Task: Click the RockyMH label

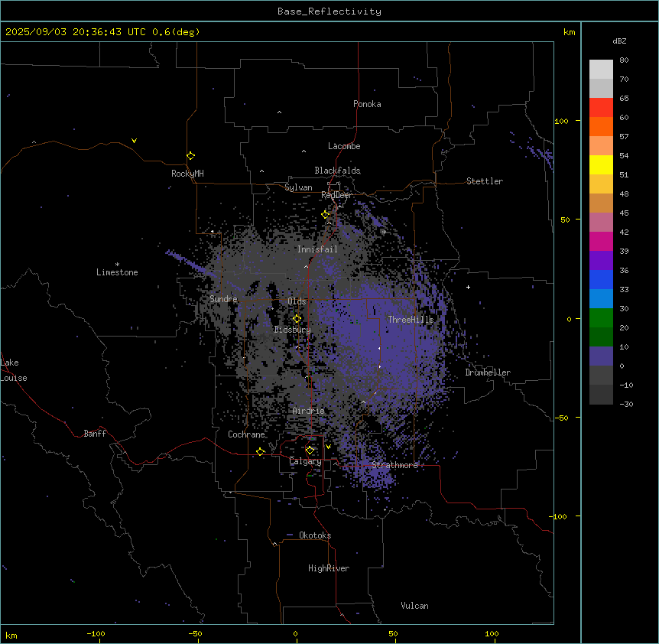Action: click(x=187, y=173)
